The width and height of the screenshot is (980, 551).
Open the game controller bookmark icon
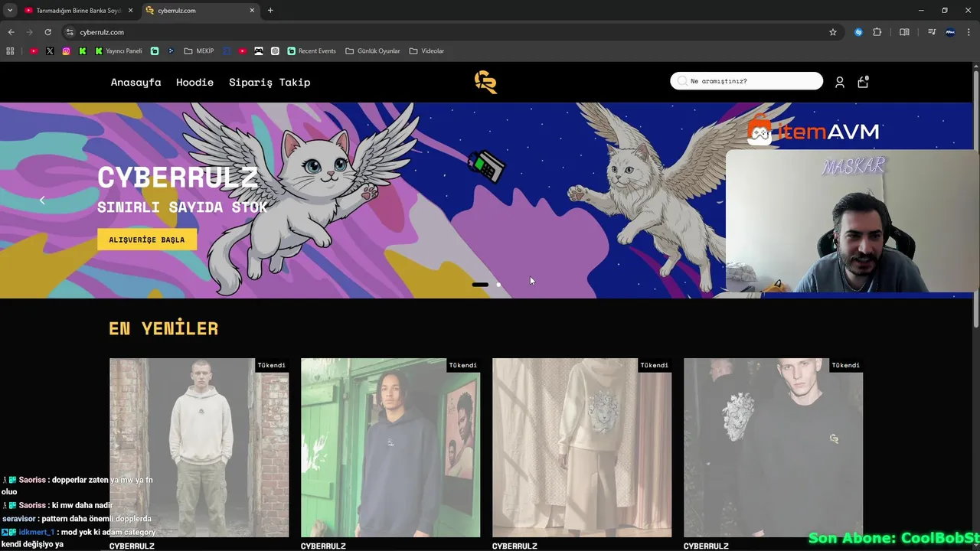259,51
